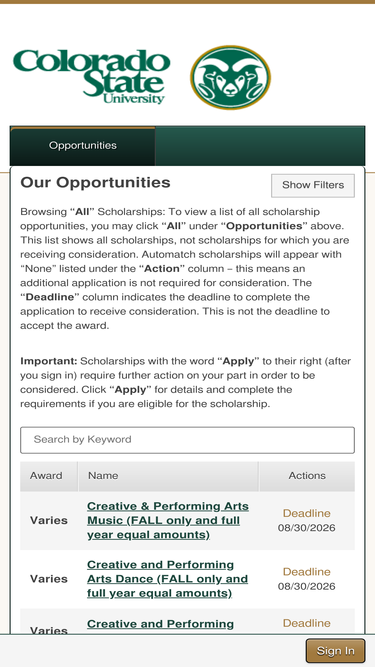The height and width of the screenshot is (667, 375).
Task: Click the Music scholarship 08/30/2026 date
Action: (307, 528)
